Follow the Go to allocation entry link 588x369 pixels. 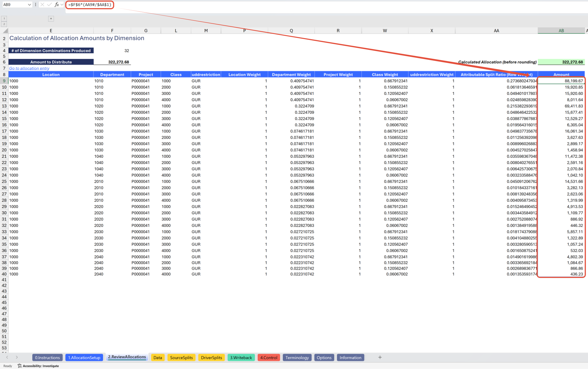point(29,68)
